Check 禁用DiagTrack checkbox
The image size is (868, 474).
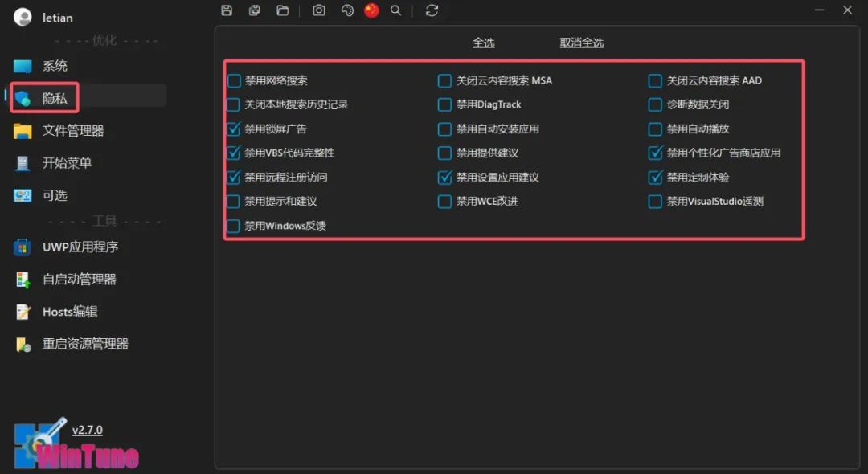[444, 104]
